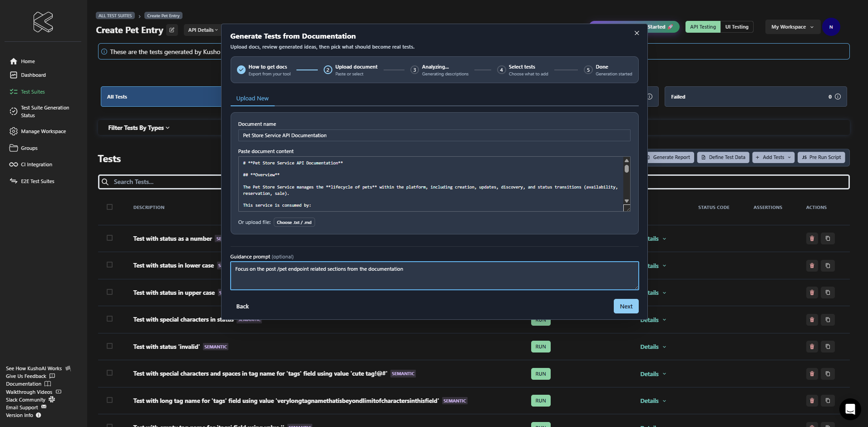Copy the 'special characters in status' test row
The width and height of the screenshot is (868, 427).
click(828, 320)
